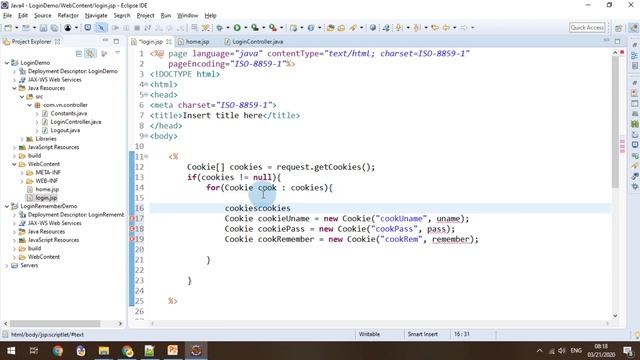Click the Open Type folder icon
This screenshot has width=640, height=360.
[x=331, y=28]
